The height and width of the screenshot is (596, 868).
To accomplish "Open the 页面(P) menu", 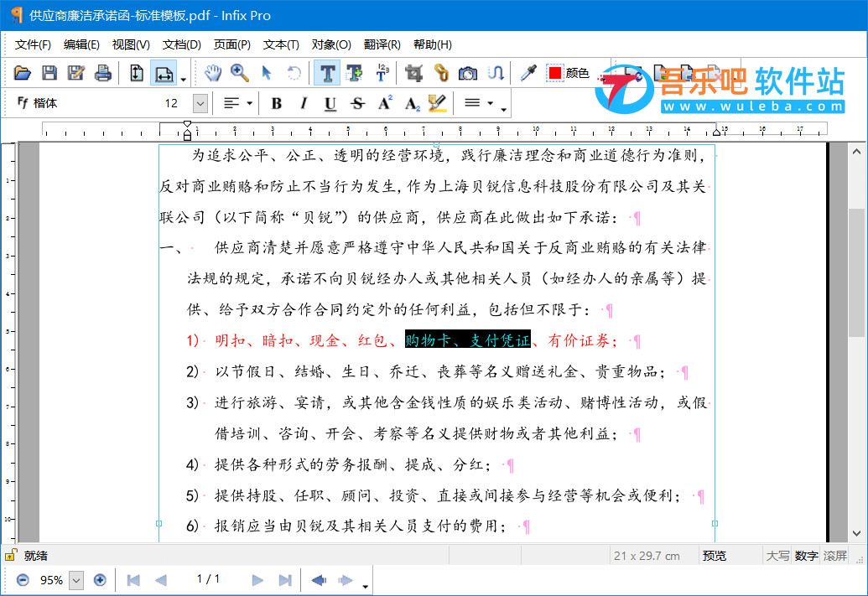I will 232,44.
